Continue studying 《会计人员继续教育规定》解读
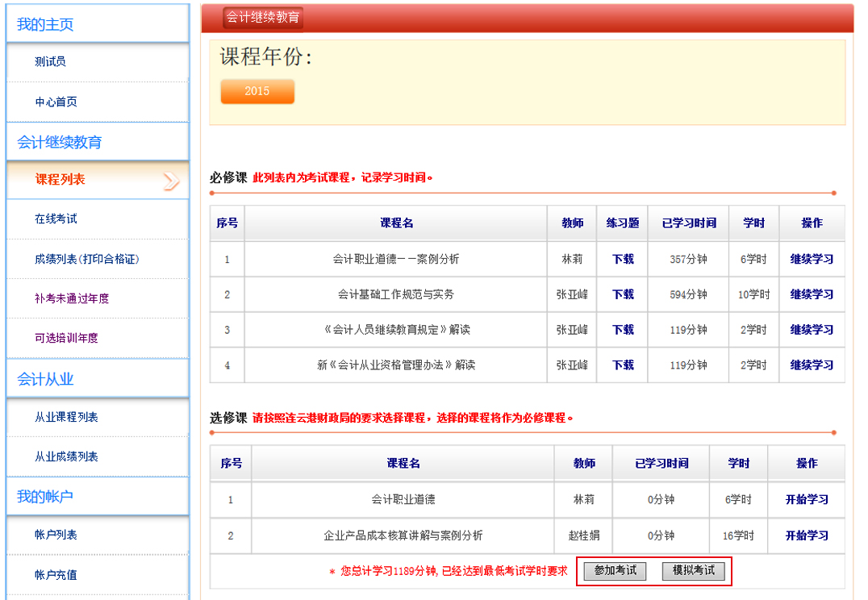Viewport: 868px width, 600px height. (x=812, y=330)
